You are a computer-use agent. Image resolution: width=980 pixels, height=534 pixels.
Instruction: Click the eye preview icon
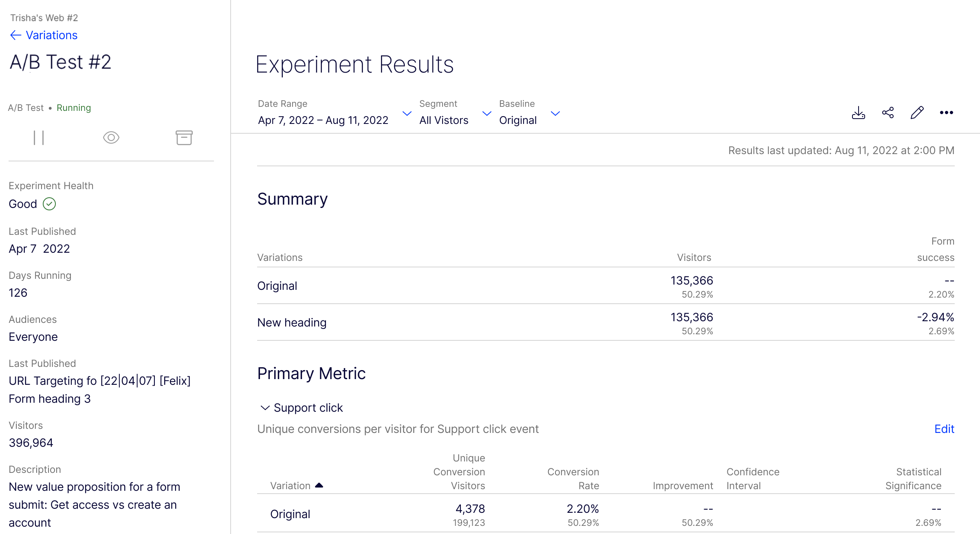pos(111,138)
